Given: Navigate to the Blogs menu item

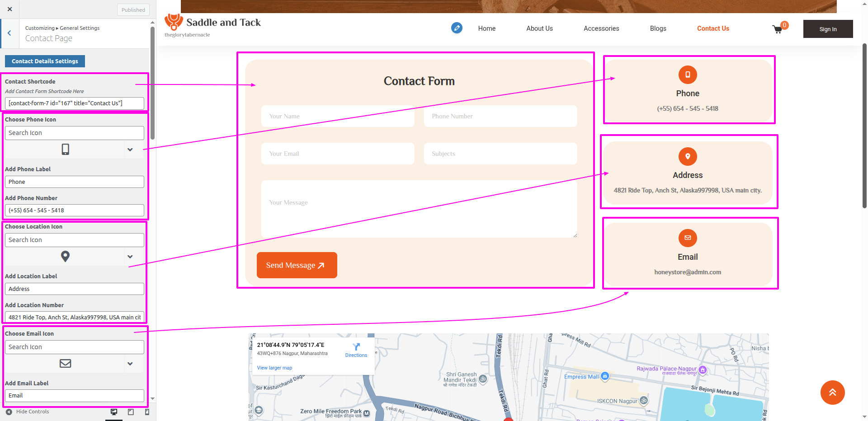Looking at the screenshot, I should click(658, 28).
